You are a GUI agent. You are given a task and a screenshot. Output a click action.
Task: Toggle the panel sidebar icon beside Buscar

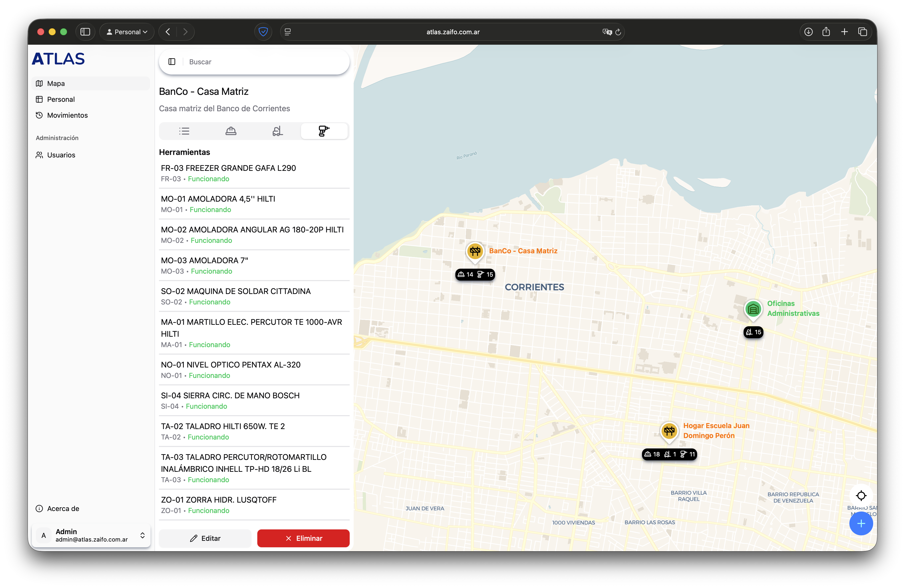172,62
